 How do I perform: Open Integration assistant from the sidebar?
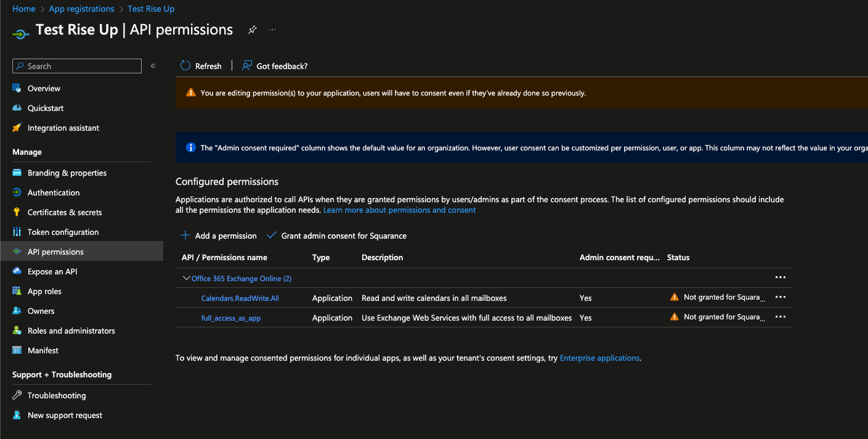(63, 128)
